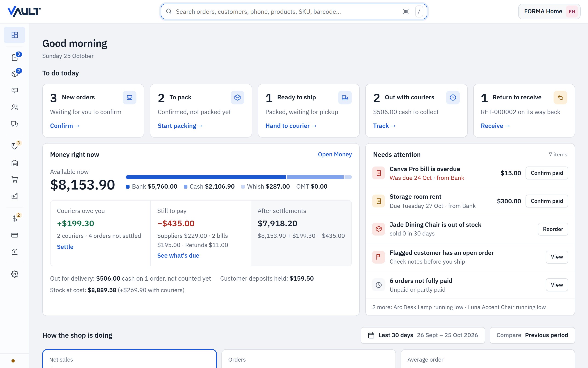This screenshot has width=588, height=368.
Task: Click the VAULT logo
Action: (x=24, y=11)
